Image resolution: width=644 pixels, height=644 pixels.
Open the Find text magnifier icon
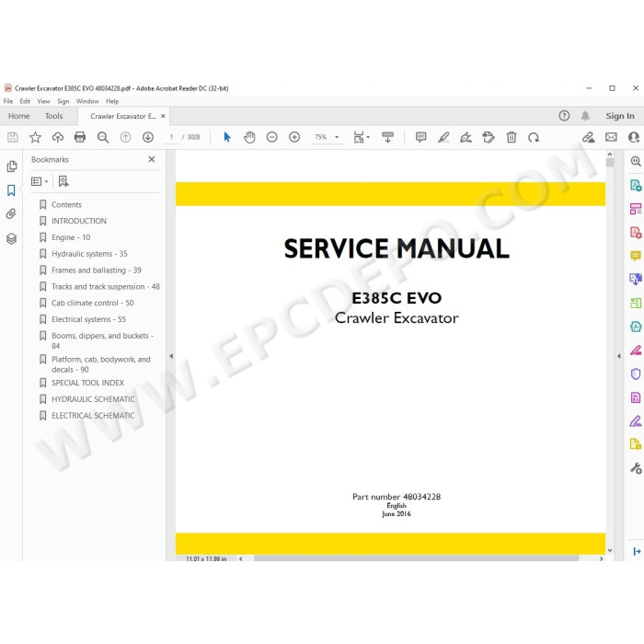click(103, 137)
